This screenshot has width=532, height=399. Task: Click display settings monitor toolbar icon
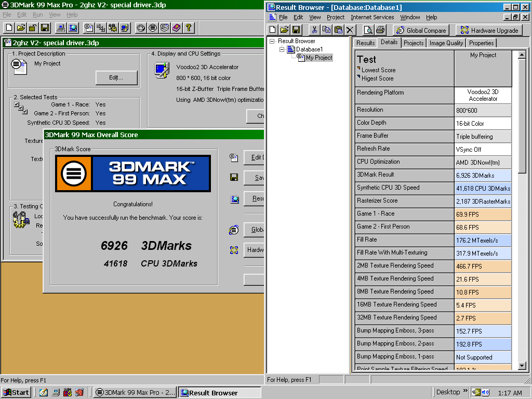click(x=125, y=28)
